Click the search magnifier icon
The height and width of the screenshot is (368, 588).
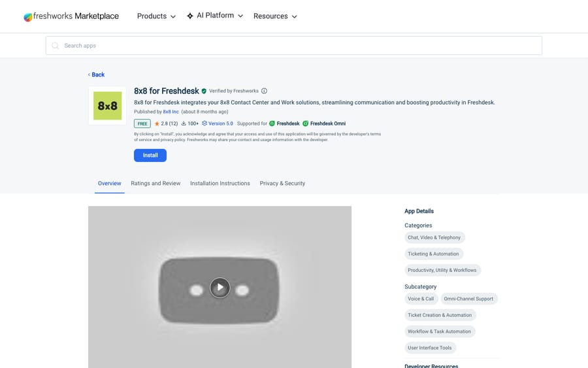[x=55, y=45]
